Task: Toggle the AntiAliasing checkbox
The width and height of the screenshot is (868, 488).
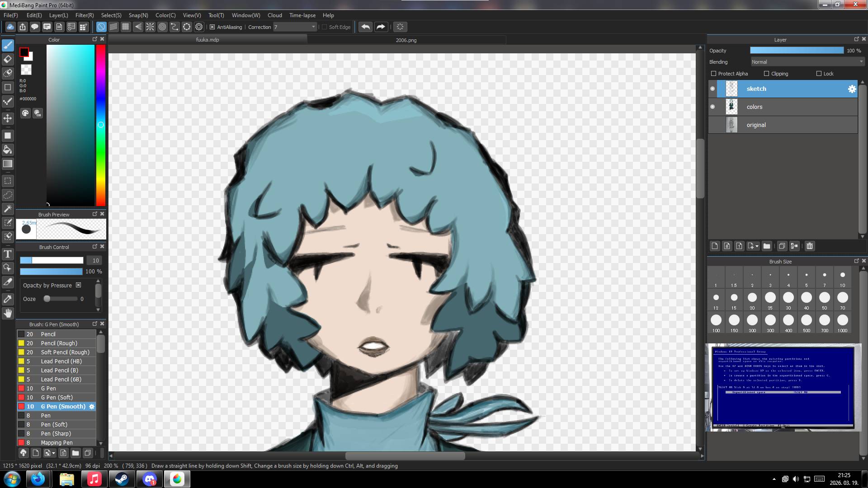Action: click(x=212, y=27)
